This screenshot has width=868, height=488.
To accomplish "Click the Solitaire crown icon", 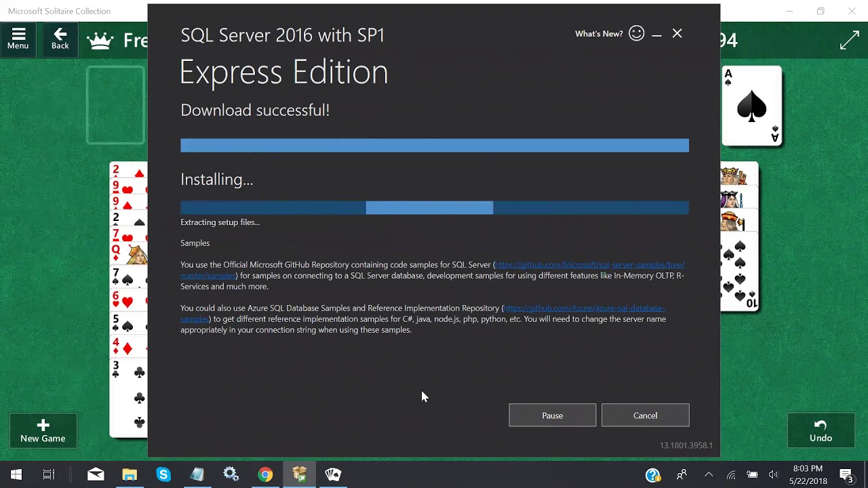I will click(x=100, y=41).
